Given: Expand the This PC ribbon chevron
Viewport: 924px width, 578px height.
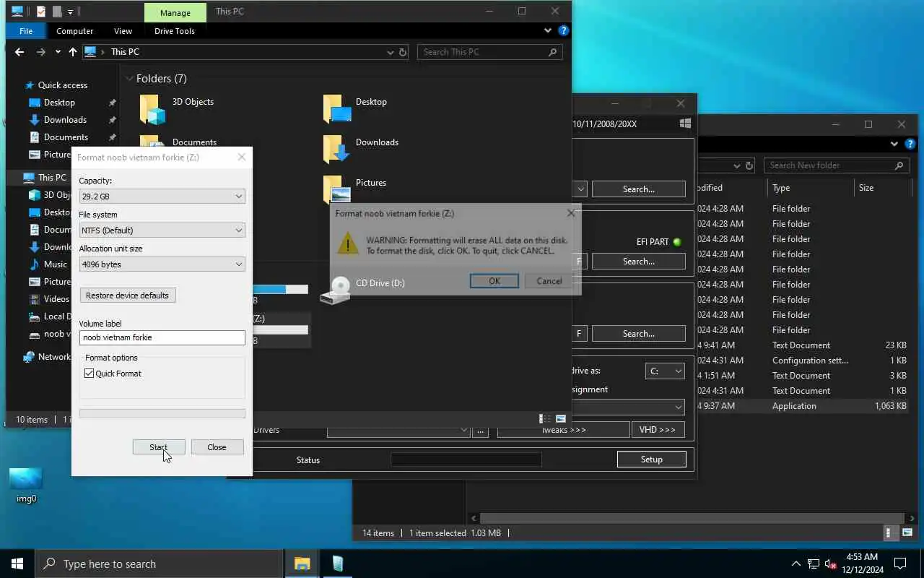Looking at the screenshot, I should click(548, 31).
